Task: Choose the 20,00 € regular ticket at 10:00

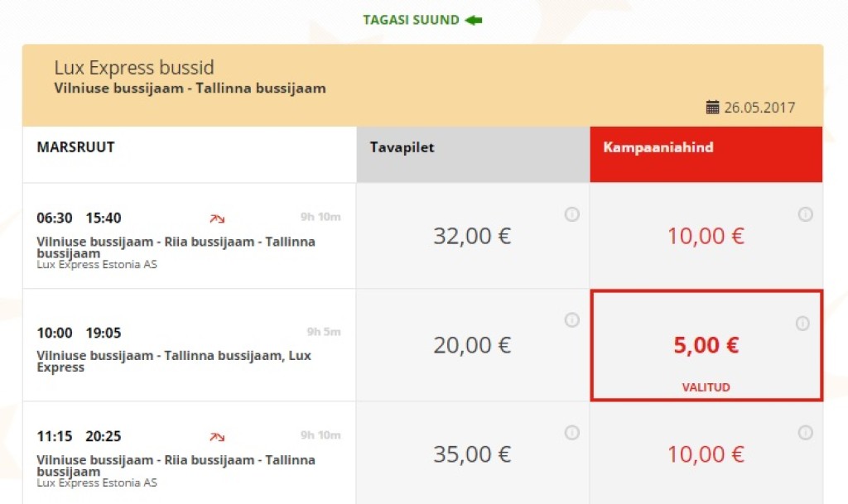Action: point(473,345)
